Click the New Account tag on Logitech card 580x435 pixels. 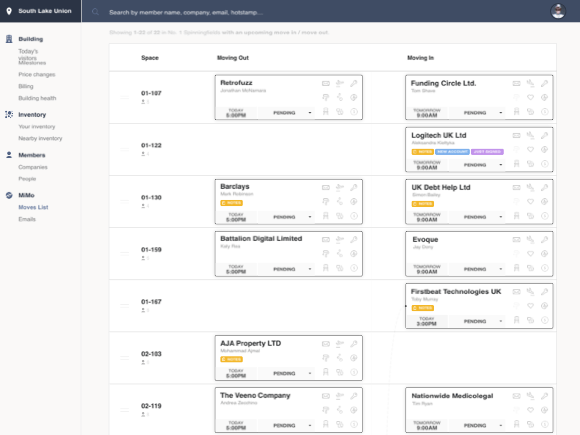coord(452,152)
